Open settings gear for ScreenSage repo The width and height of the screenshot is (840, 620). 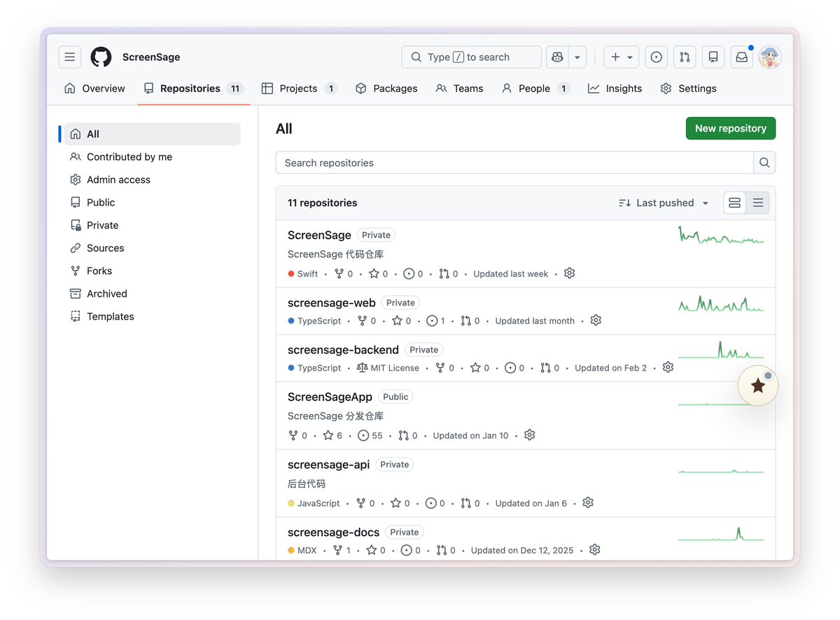pos(570,273)
